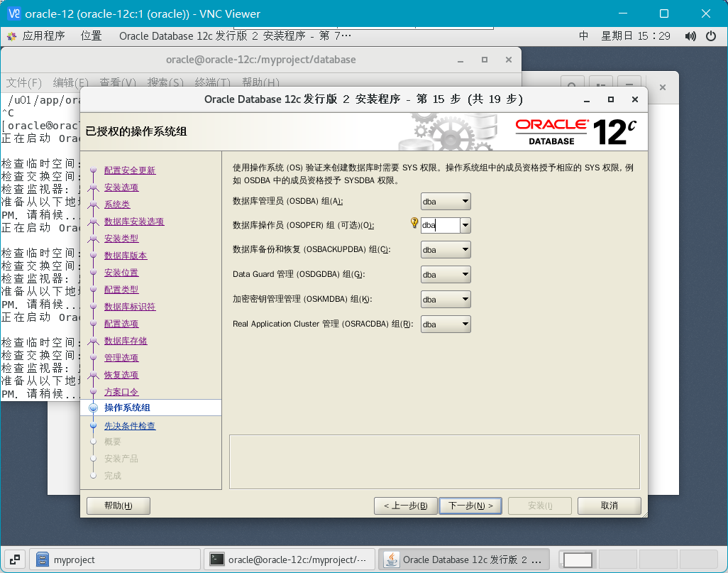Click the 取消 button
Image resolution: width=728 pixels, height=573 pixels.
pyautogui.click(x=609, y=506)
